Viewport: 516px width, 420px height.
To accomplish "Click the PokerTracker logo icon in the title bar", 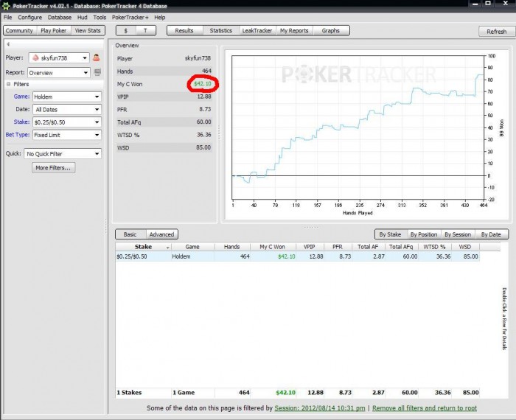I will pos(6,6).
